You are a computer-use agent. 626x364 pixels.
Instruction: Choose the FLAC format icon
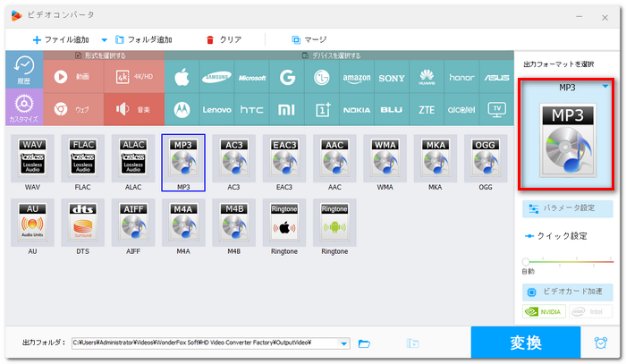82,160
